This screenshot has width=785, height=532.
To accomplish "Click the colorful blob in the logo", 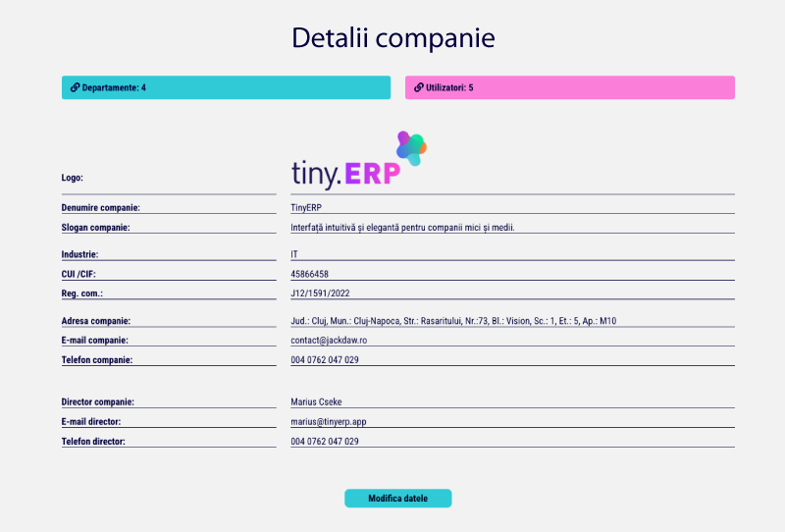I will (x=411, y=148).
